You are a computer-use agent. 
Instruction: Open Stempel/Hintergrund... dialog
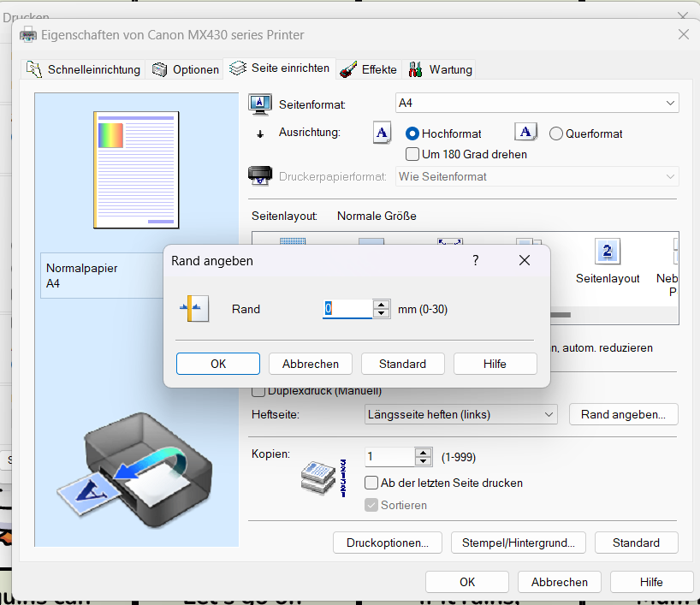pos(519,543)
